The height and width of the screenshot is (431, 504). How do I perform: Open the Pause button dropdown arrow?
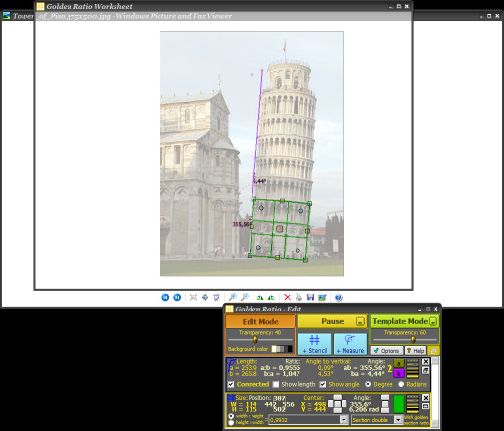360,321
